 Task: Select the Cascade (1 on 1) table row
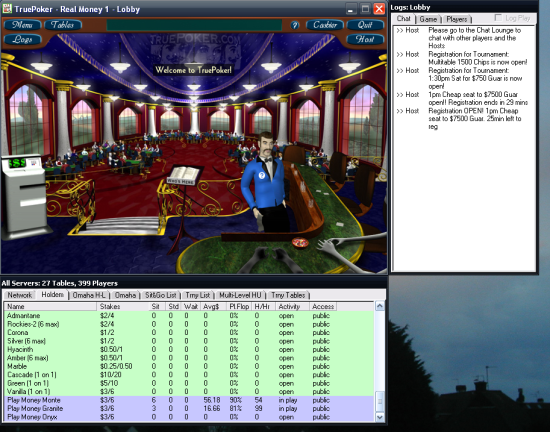(189, 374)
